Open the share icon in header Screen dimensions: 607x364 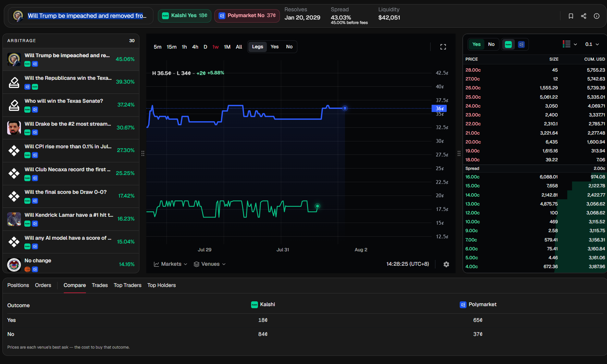click(x=584, y=16)
